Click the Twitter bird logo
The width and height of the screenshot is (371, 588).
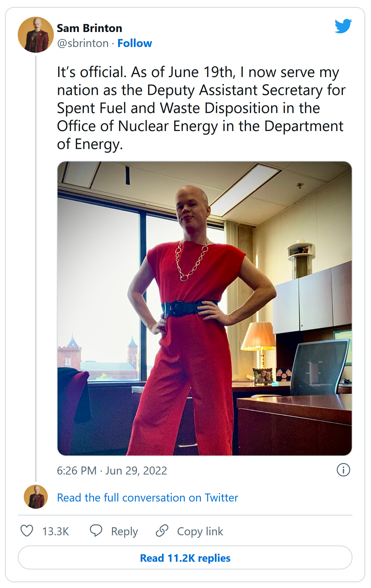(x=343, y=26)
